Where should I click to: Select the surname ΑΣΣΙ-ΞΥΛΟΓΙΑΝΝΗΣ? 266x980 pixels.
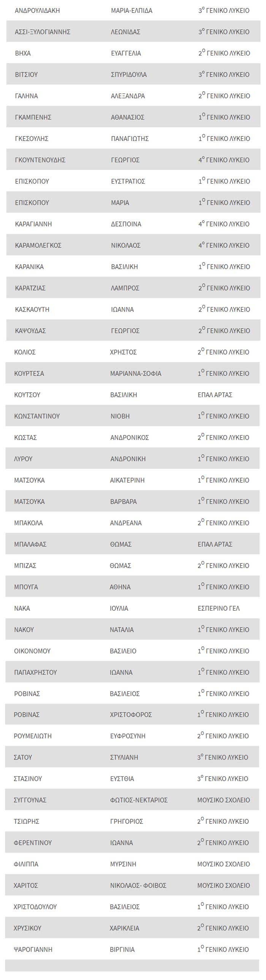pyautogui.click(x=43, y=32)
